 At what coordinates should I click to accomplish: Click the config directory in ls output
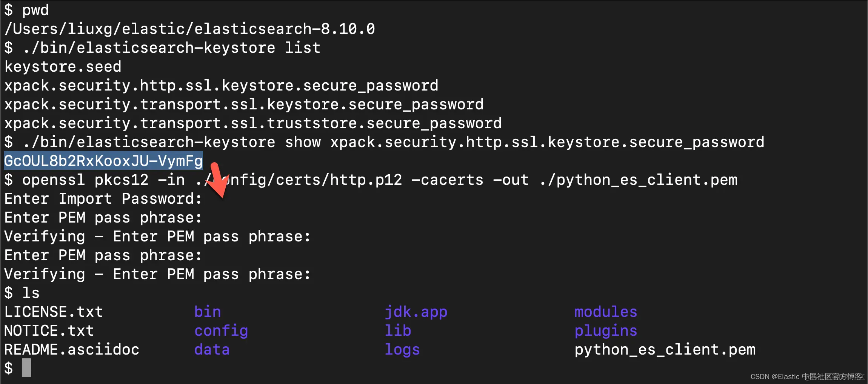click(221, 331)
